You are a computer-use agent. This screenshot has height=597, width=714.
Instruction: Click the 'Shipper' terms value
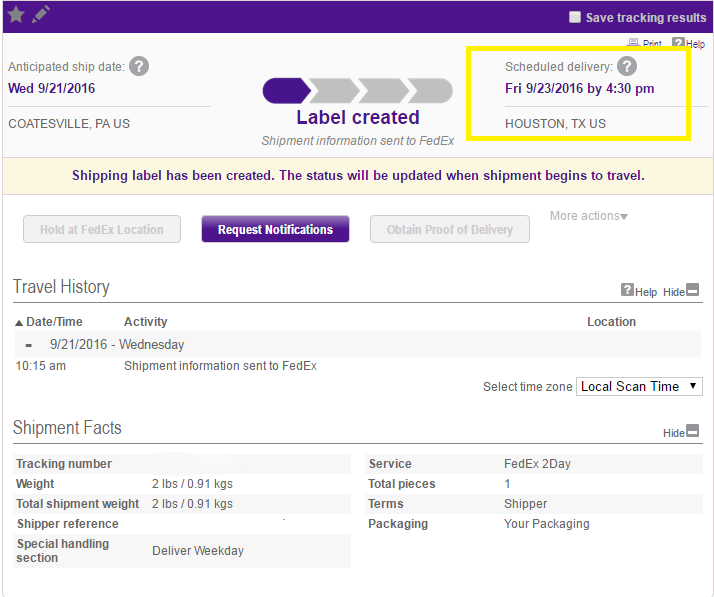click(525, 504)
